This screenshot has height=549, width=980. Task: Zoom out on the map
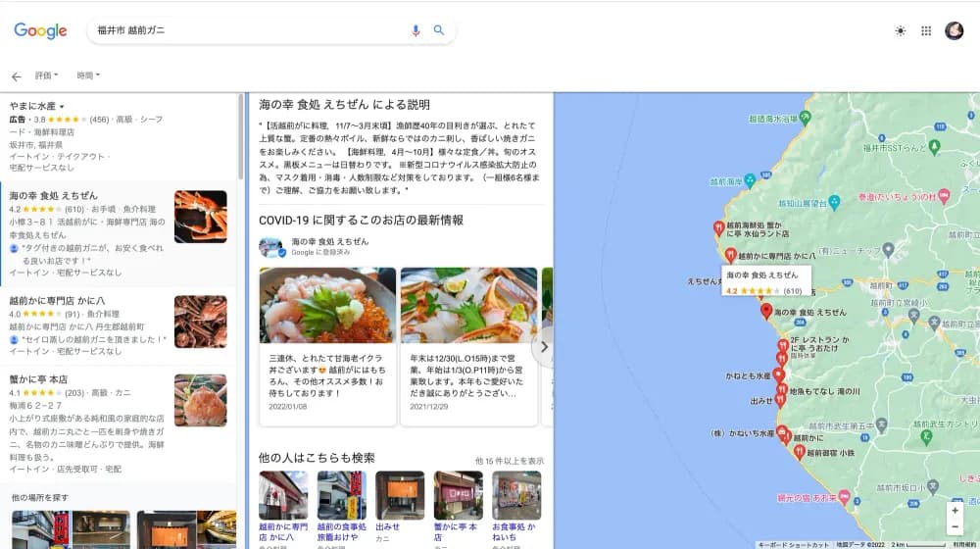click(x=955, y=527)
